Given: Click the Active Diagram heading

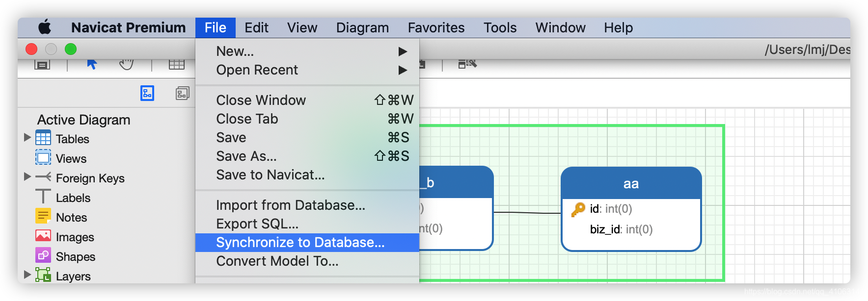Looking at the screenshot, I should pos(84,120).
